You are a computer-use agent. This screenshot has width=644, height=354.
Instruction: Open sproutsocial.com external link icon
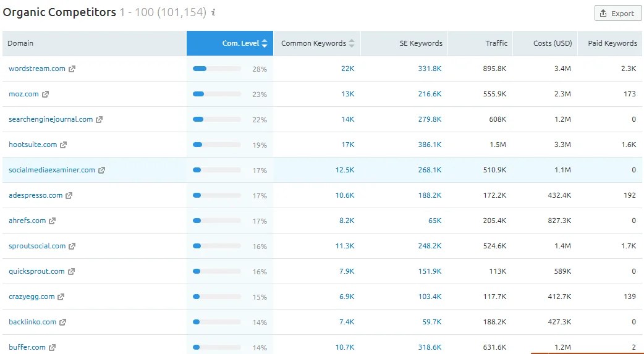[72, 246]
